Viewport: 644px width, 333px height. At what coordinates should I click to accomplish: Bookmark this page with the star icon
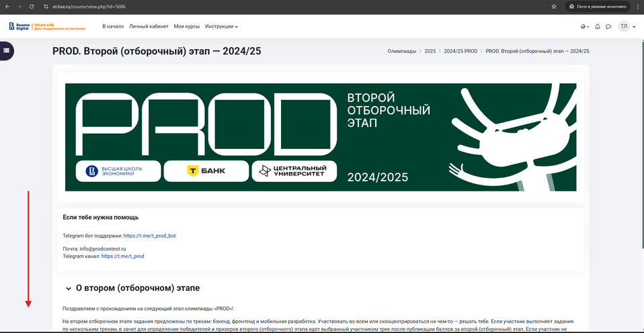click(x=554, y=7)
